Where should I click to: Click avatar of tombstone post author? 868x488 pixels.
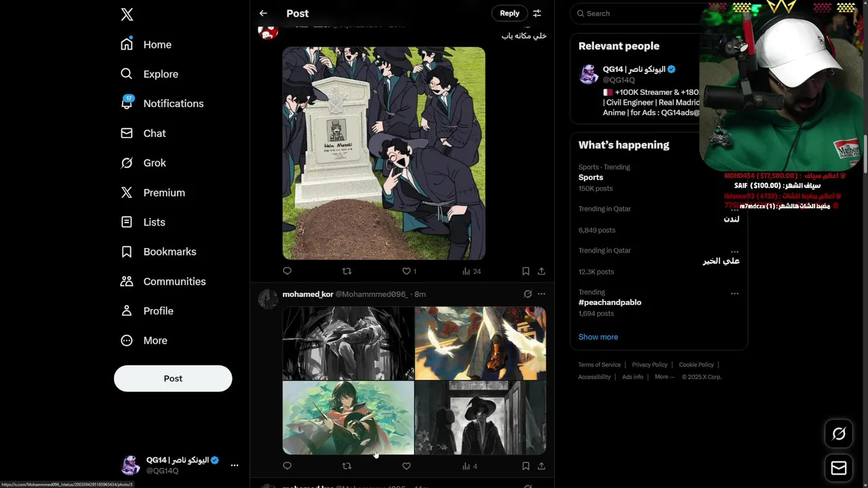tap(268, 30)
